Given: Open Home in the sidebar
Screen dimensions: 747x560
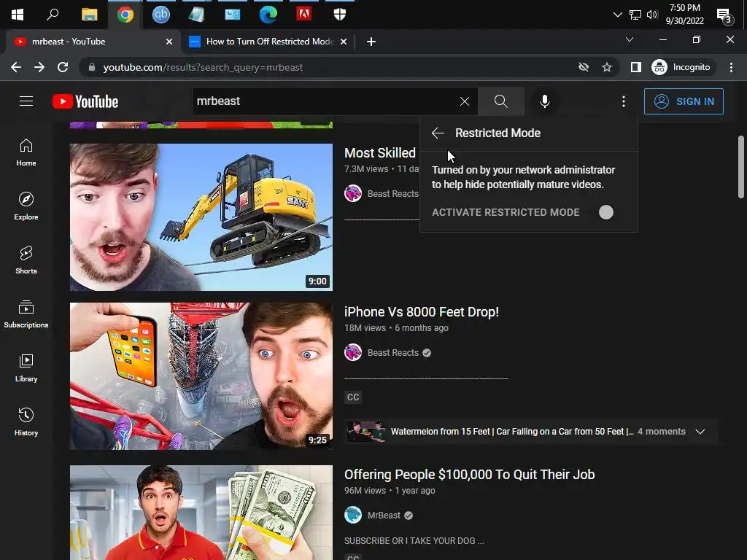Looking at the screenshot, I should (x=26, y=152).
